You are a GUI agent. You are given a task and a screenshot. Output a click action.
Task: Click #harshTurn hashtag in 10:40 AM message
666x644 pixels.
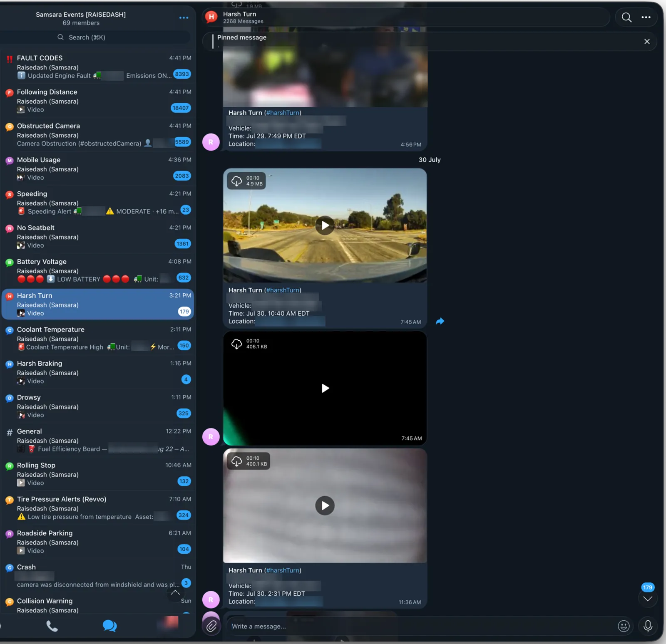click(x=283, y=290)
